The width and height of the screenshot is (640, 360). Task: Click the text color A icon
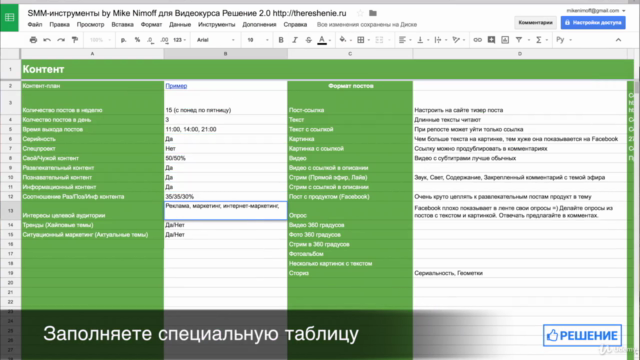point(322,40)
